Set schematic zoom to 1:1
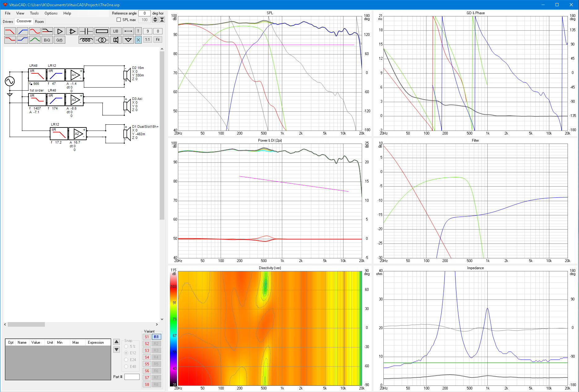The height and width of the screenshot is (392, 579). point(148,40)
